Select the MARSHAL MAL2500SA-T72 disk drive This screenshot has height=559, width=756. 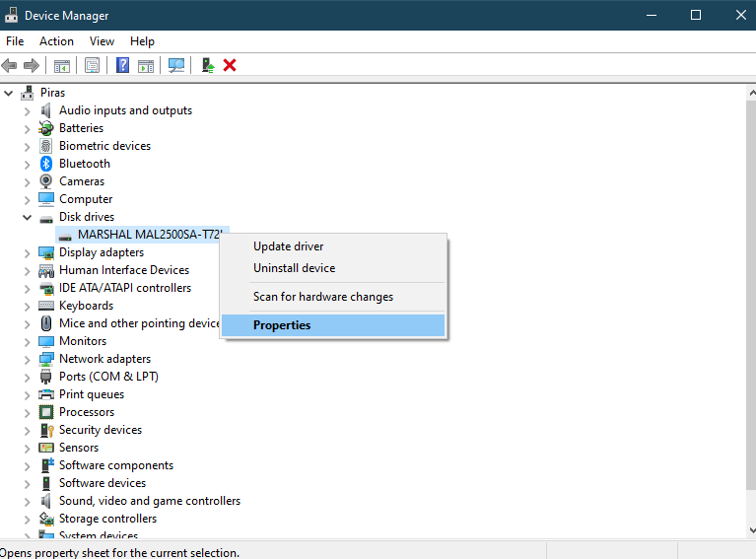pos(149,235)
